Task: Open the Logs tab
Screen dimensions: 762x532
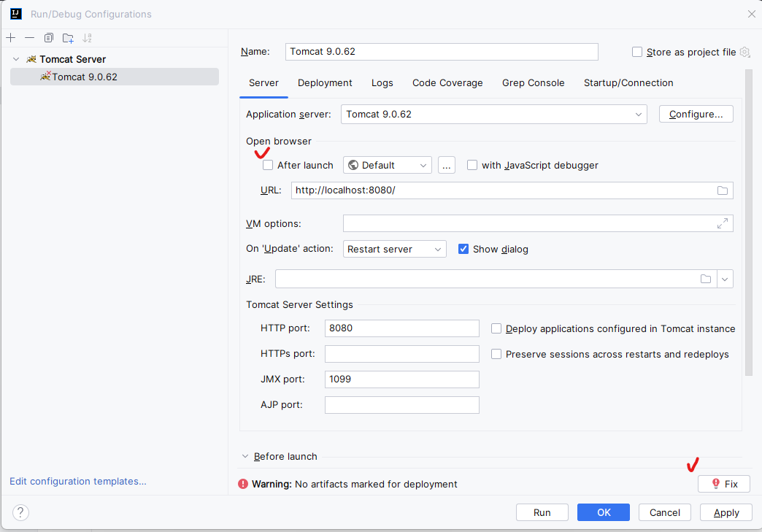Action: click(x=382, y=83)
